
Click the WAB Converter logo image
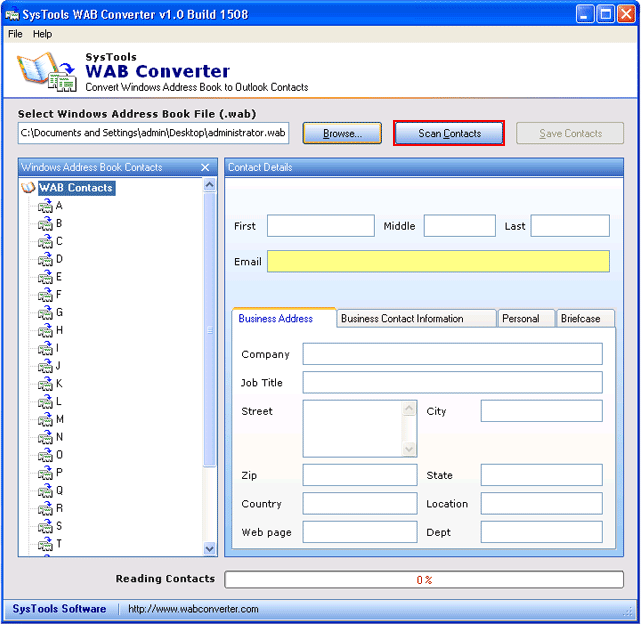pos(47,72)
